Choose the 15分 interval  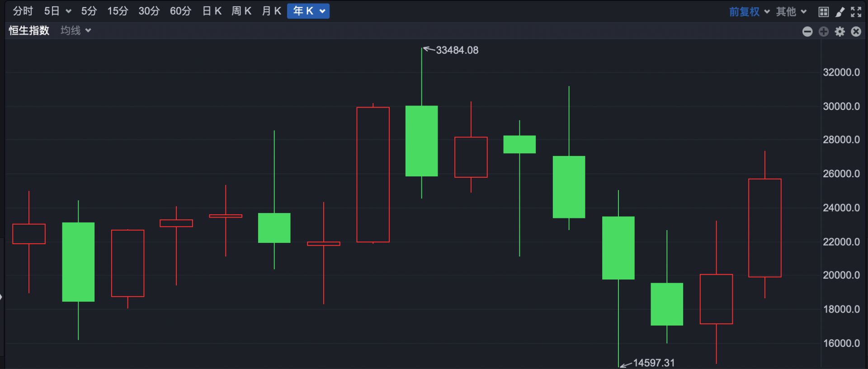pyautogui.click(x=118, y=11)
